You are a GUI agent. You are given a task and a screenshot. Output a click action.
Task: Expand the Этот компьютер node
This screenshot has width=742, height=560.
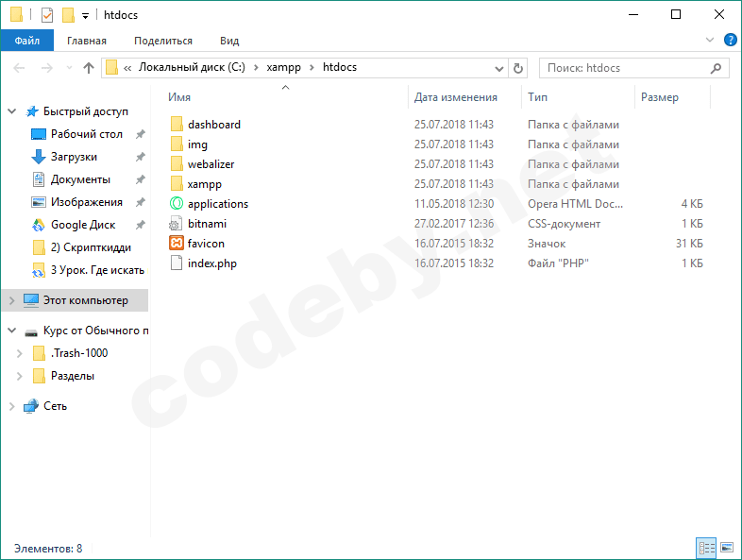click(12, 300)
